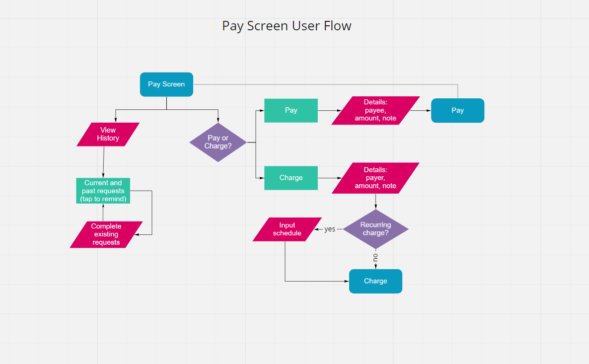This screenshot has width=589, height=364.
Task: Click the Input schedule parallelogram
Action: coord(287,229)
